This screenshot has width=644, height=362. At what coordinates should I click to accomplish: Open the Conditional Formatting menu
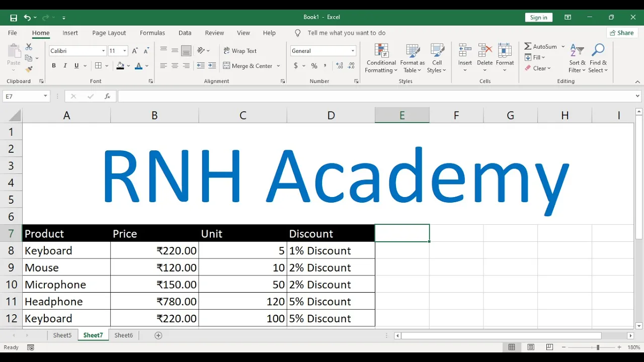pyautogui.click(x=381, y=58)
